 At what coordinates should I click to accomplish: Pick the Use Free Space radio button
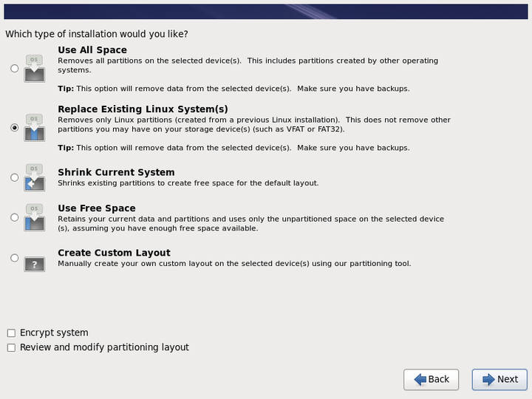pyautogui.click(x=14, y=217)
